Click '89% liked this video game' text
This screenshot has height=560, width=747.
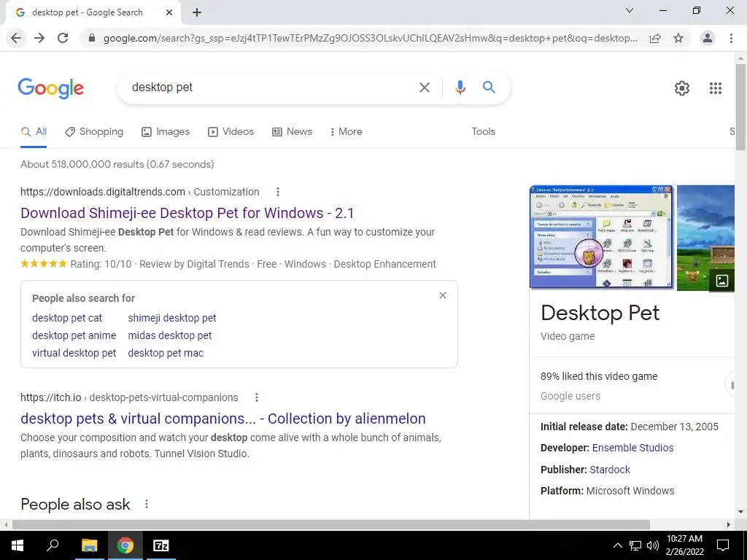point(599,376)
